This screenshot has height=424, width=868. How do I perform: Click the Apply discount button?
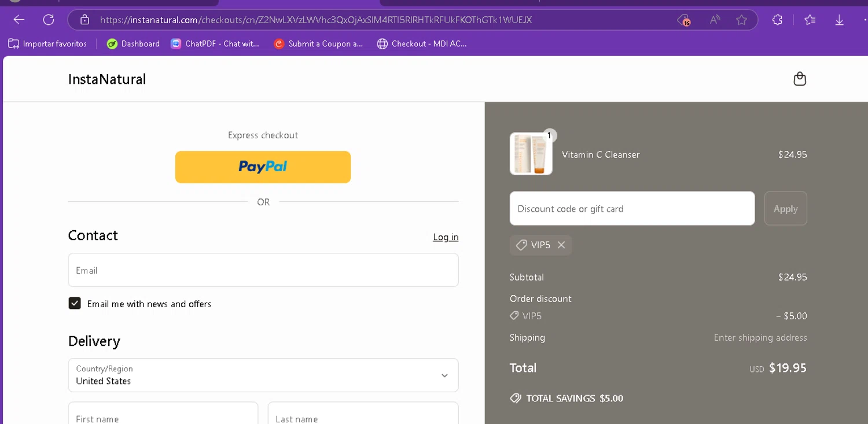pyautogui.click(x=785, y=208)
